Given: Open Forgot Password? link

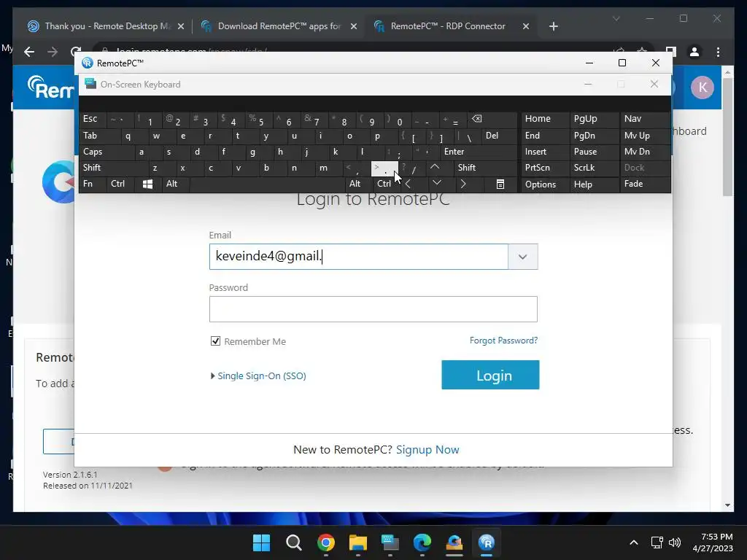Looking at the screenshot, I should tap(503, 341).
